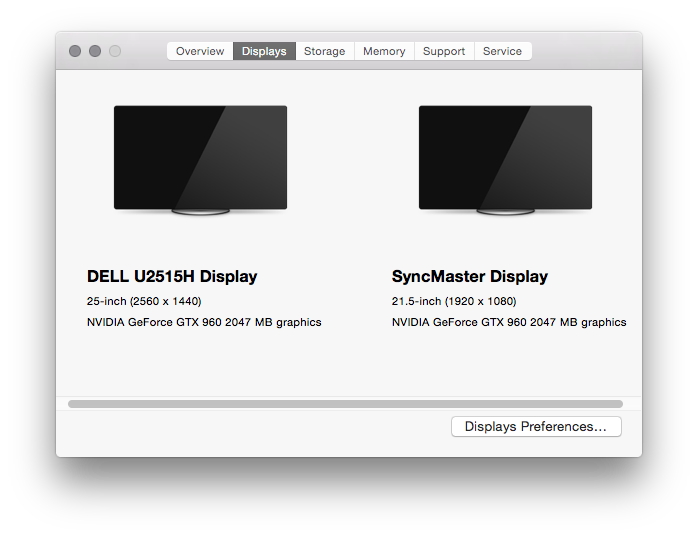Switch to the Overview tab
The width and height of the screenshot is (698, 537).
click(x=200, y=51)
